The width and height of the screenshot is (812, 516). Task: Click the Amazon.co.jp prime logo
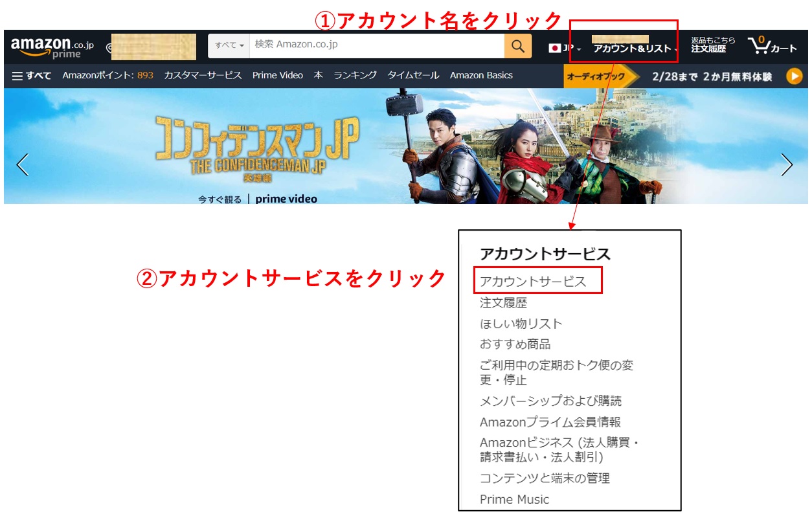pos(52,47)
